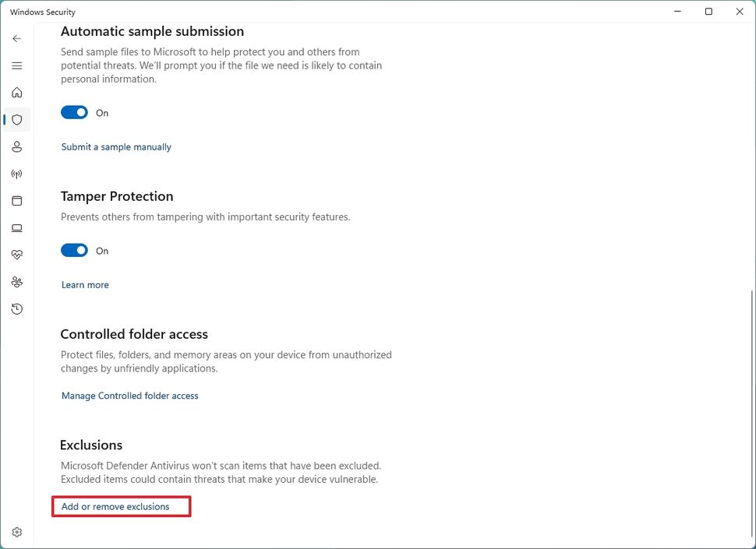The width and height of the screenshot is (756, 549).
Task: Maximize the Windows Security window
Action: 708,12
